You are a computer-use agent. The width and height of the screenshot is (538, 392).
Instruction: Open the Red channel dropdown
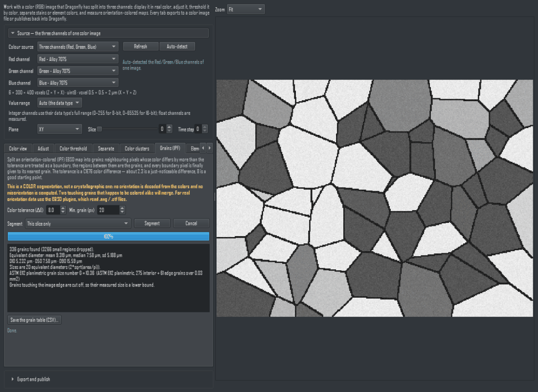78,59
